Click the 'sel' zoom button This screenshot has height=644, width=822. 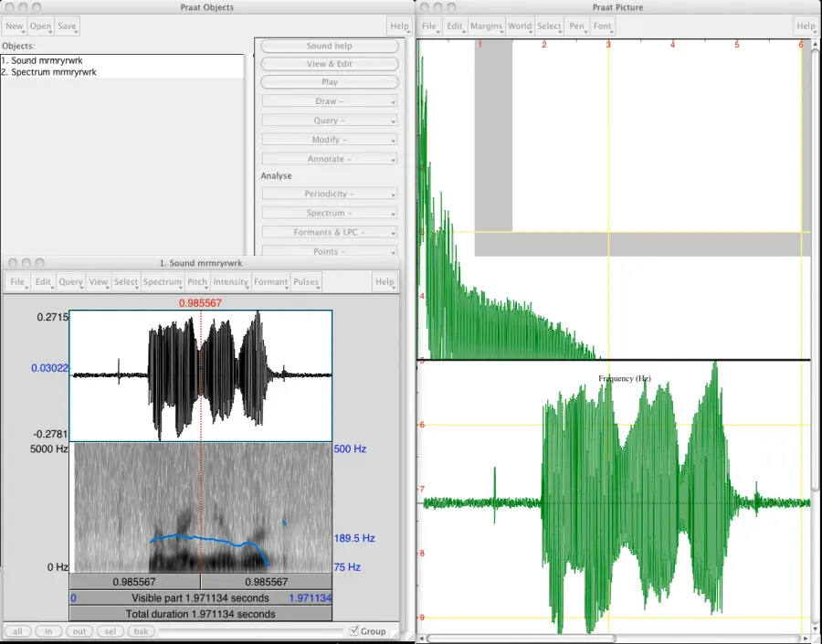point(111,631)
